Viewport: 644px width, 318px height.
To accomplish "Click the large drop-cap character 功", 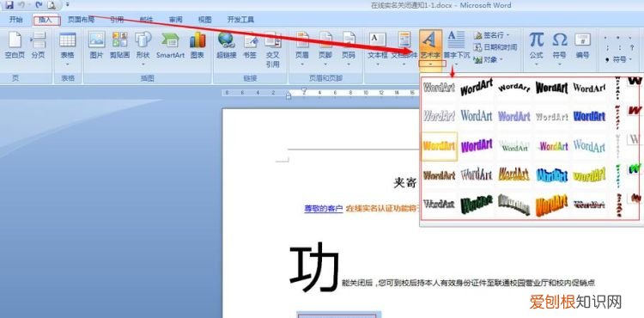I will click(x=314, y=267).
